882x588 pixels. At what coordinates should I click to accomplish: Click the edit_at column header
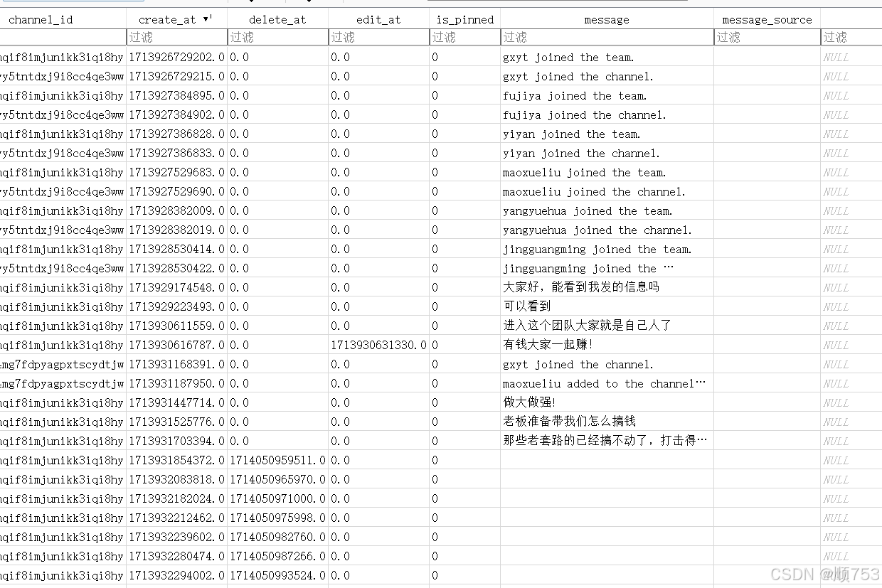(378, 19)
